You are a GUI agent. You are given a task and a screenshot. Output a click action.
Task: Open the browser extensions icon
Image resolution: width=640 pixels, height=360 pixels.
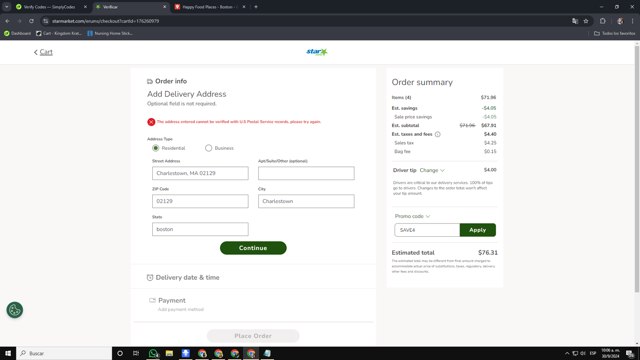(603, 21)
